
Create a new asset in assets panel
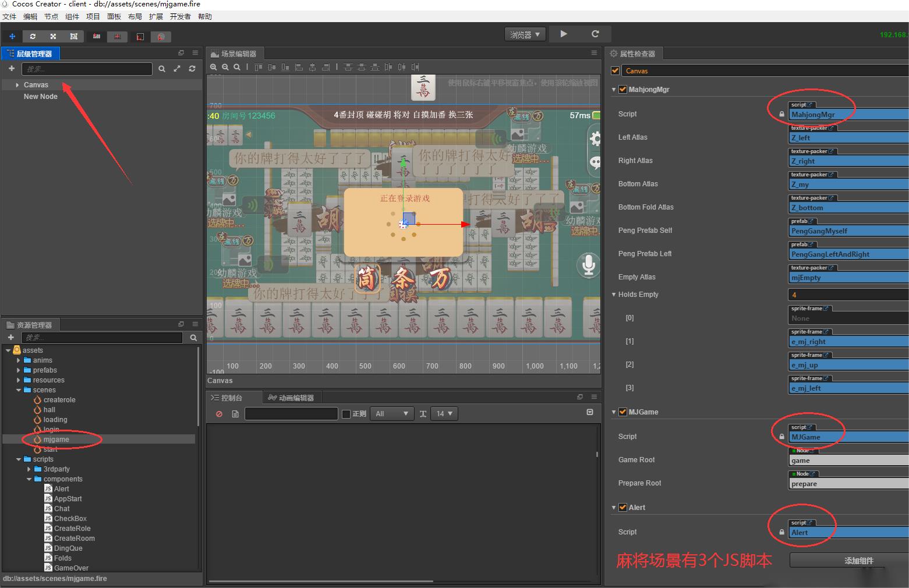pyautogui.click(x=11, y=337)
